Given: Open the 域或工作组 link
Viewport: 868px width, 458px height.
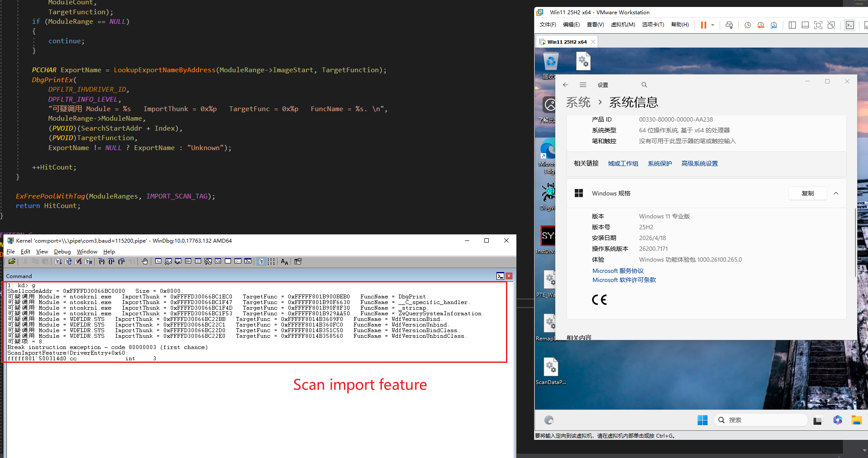Looking at the screenshot, I should pyautogui.click(x=623, y=163).
